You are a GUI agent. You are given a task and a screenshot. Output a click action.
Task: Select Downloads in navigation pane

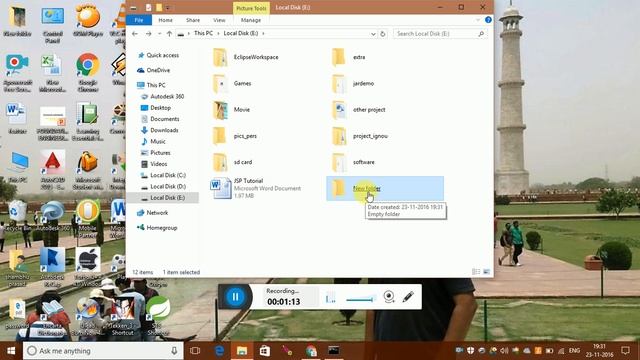click(160, 130)
